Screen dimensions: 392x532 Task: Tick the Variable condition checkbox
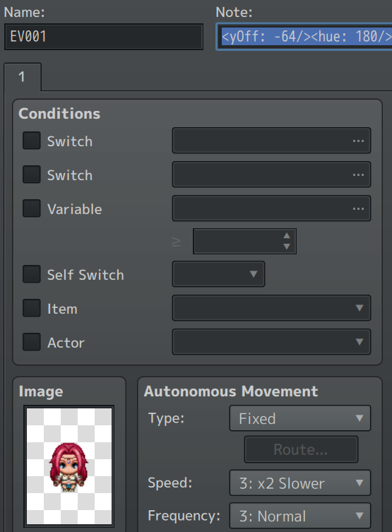32,208
